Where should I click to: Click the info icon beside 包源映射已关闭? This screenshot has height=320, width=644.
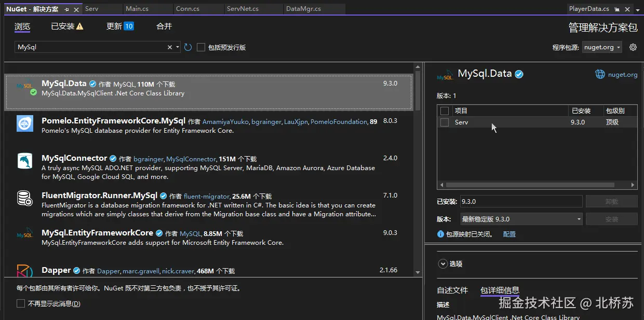440,234
